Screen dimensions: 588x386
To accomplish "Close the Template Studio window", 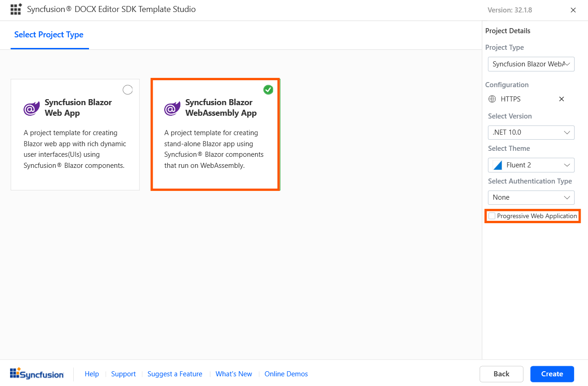I will click(573, 10).
